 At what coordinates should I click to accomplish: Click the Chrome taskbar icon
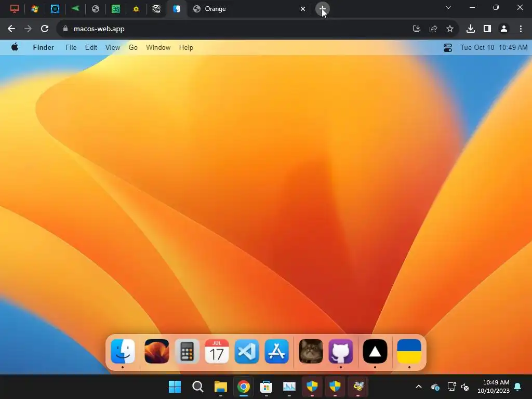click(x=244, y=387)
